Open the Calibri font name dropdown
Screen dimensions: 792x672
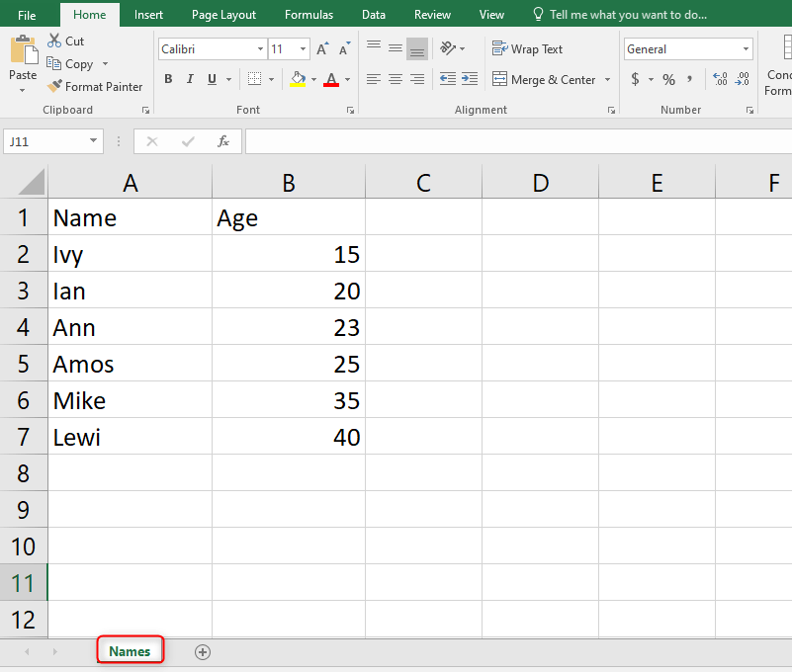tap(260, 49)
